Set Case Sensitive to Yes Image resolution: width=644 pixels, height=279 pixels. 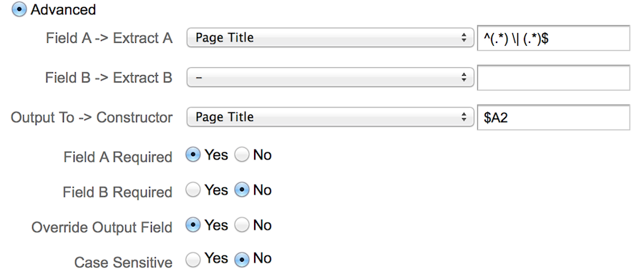pyautogui.click(x=193, y=260)
